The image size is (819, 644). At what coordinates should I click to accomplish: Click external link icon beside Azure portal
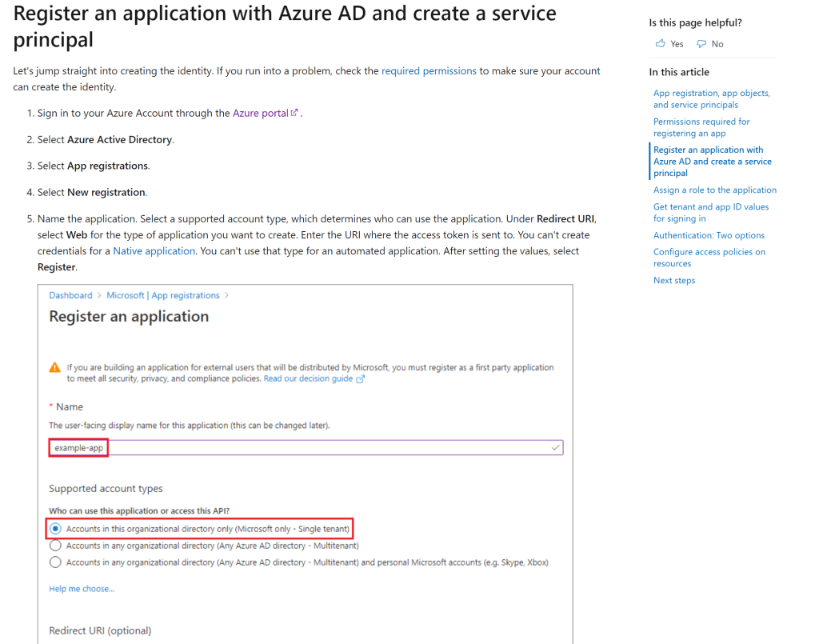(294, 114)
